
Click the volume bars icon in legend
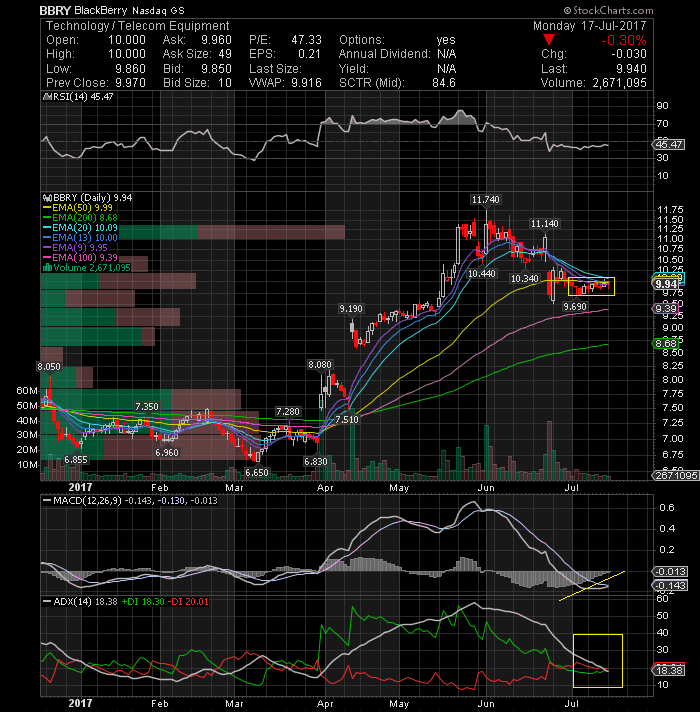tap(47, 268)
